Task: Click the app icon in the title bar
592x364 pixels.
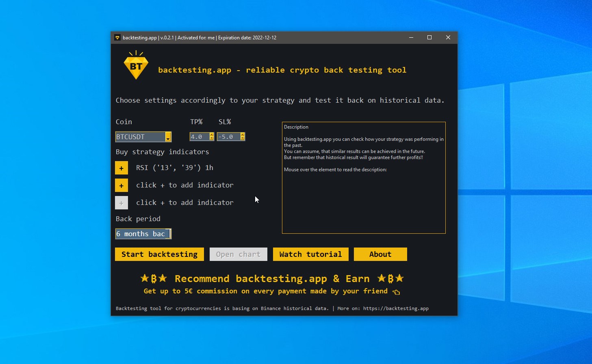Action: tap(117, 37)
